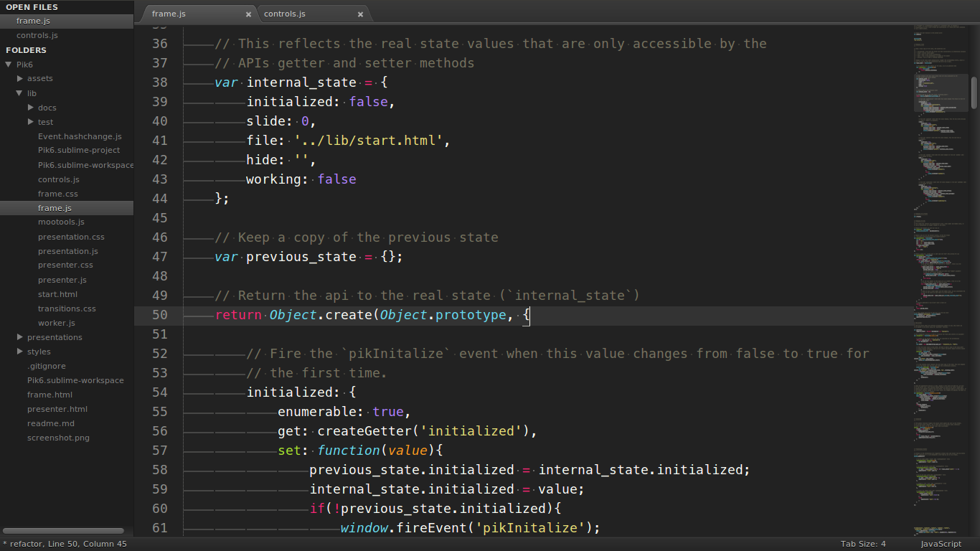Click line number 50 in the gutter
980x551 pixels.
[160, 315]
